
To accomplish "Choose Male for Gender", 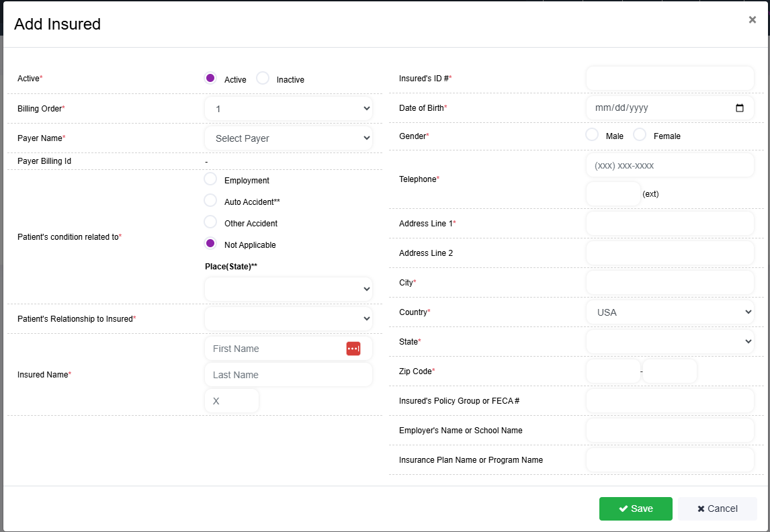I will point(592,134).
